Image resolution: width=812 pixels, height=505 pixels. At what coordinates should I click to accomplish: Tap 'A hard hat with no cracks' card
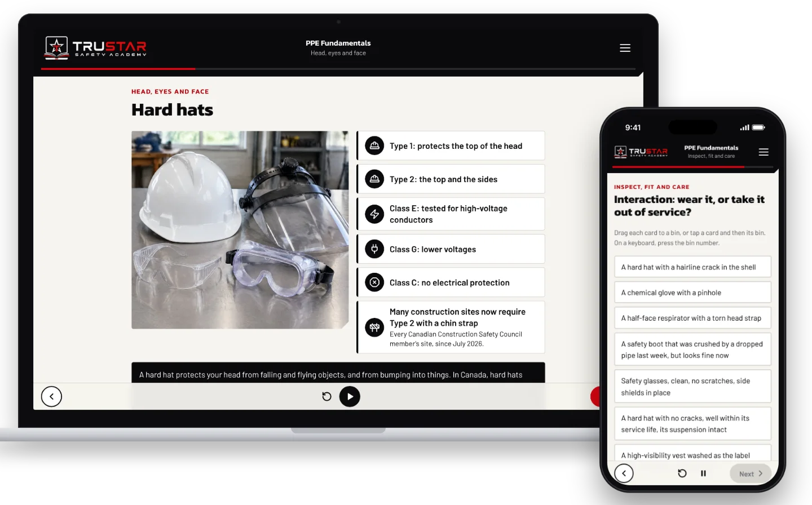[692, 424]
